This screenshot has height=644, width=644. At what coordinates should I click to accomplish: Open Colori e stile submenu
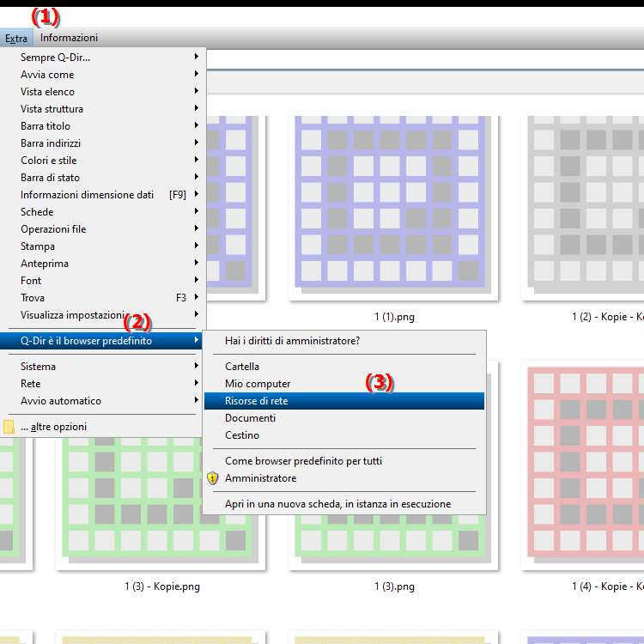(102, 161)
